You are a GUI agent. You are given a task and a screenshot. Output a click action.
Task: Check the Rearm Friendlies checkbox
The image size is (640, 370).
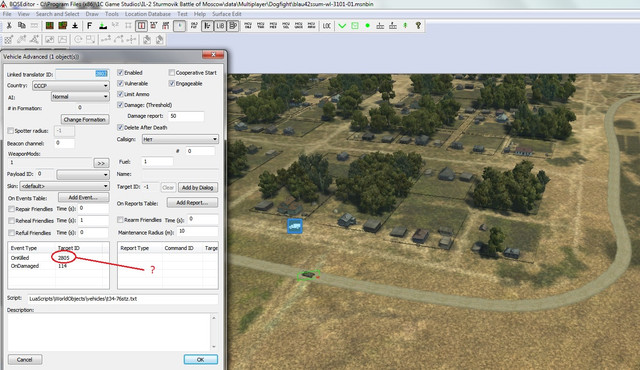coord(120,219)
